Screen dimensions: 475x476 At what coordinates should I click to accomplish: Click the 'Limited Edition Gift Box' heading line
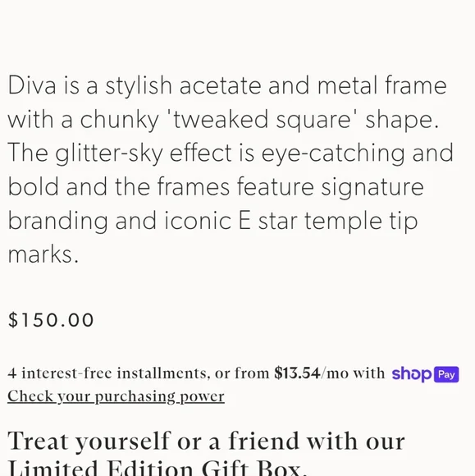click(158, 468)
